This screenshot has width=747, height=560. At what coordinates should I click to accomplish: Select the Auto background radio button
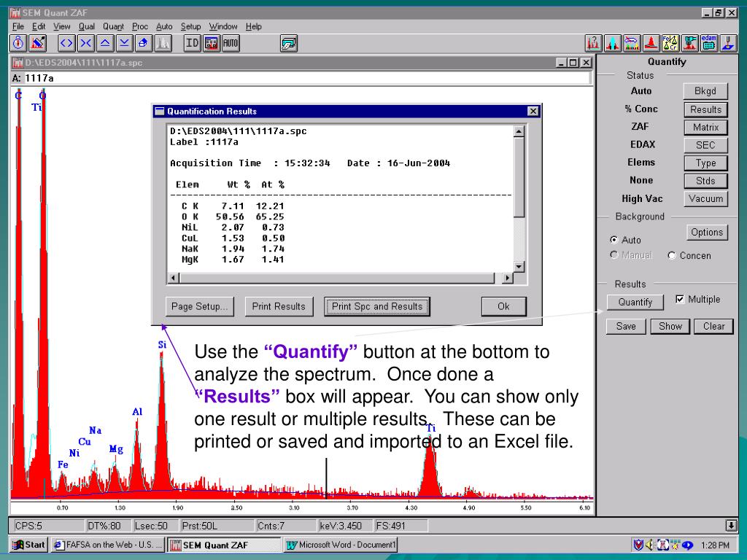point(614,240)
